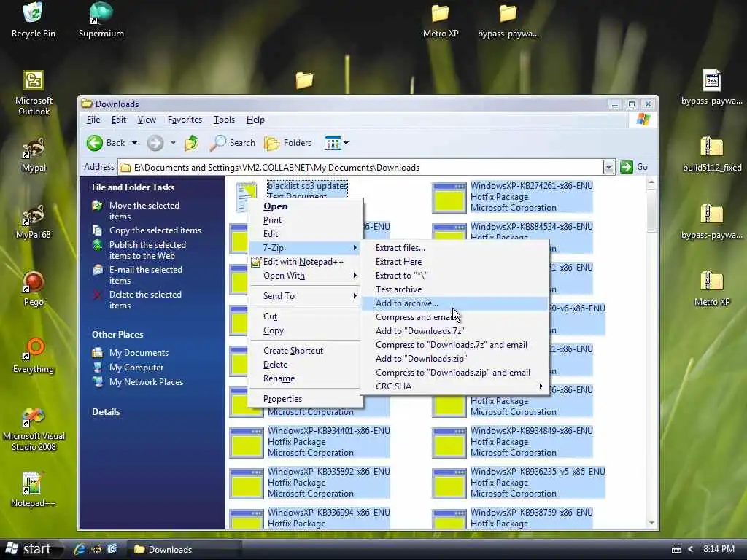Open the address bar dropdown list
This screenshot has height=560, width=747.
pos(608,167)
